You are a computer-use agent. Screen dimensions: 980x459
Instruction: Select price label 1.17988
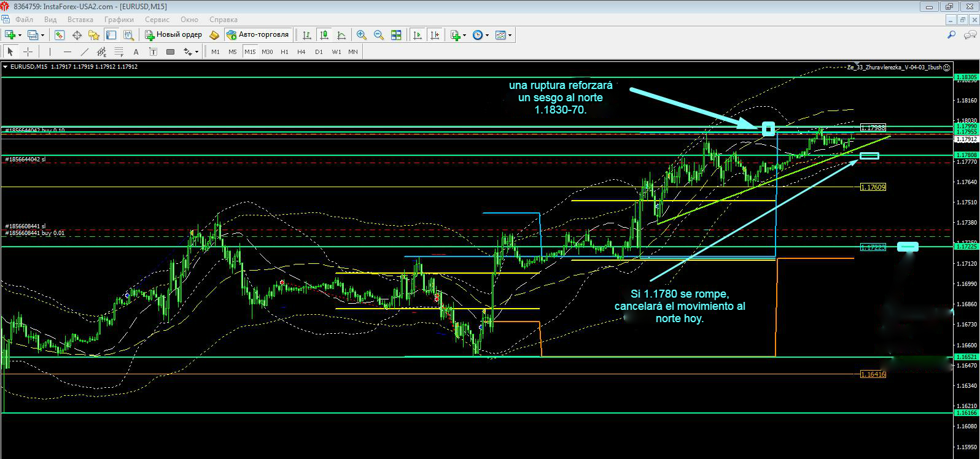(873, 128)
